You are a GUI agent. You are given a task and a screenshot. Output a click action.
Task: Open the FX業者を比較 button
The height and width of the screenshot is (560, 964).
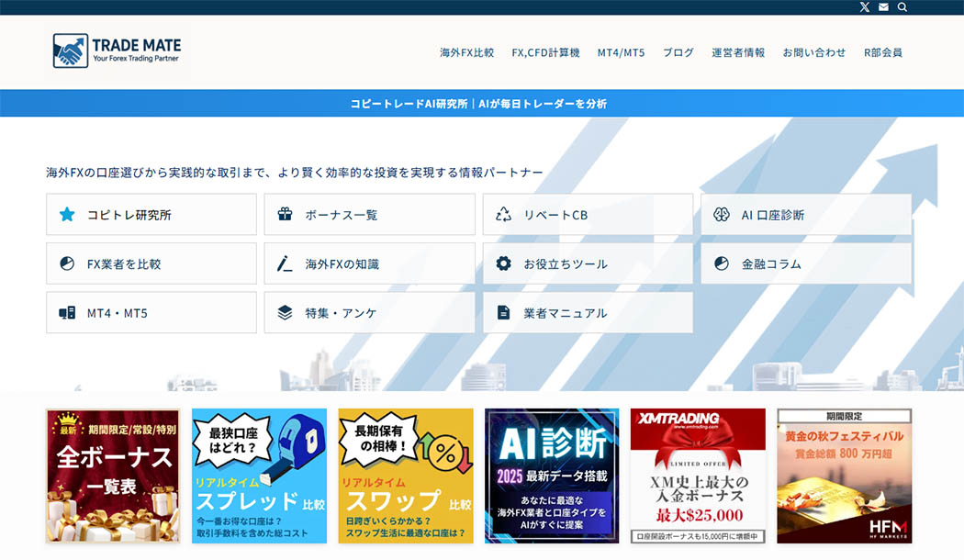point(151,263)
